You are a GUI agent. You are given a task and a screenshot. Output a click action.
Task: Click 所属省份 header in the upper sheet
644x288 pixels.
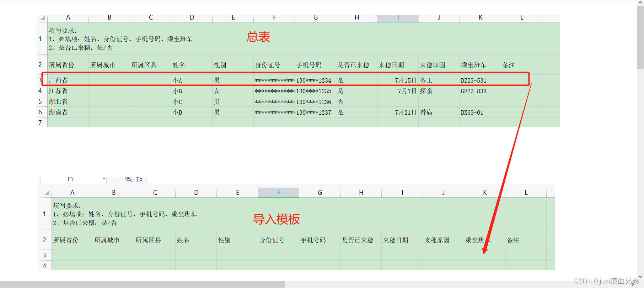[68, 65]
